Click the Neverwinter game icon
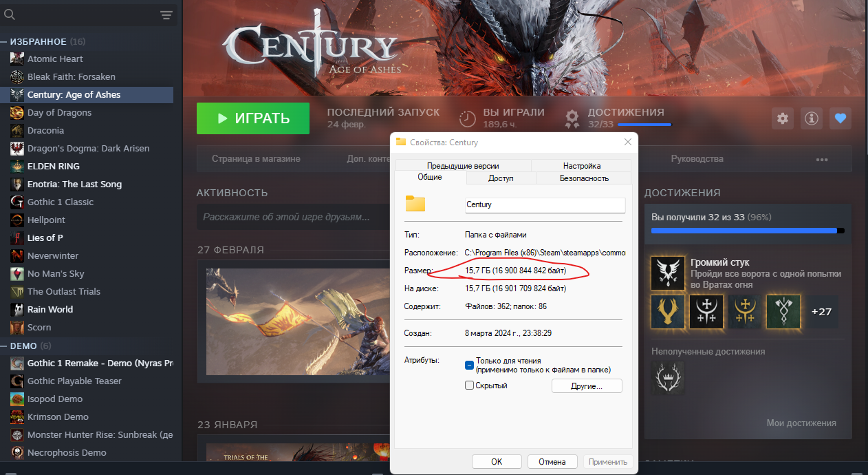Image resolution: width=868 pixels, height=475 pixels. 17,255
